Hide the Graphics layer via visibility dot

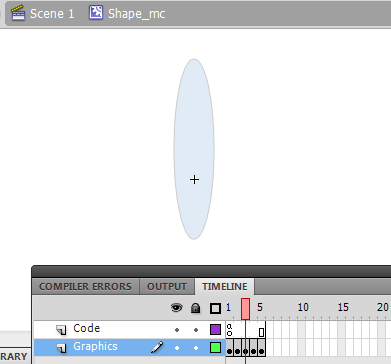coord(177,348)
